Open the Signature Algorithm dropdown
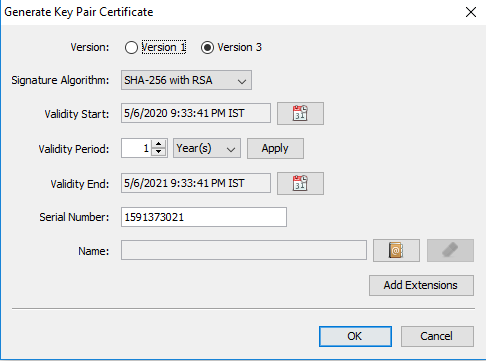Viewport: 486px width, 361px height. (x=186, y=80)
